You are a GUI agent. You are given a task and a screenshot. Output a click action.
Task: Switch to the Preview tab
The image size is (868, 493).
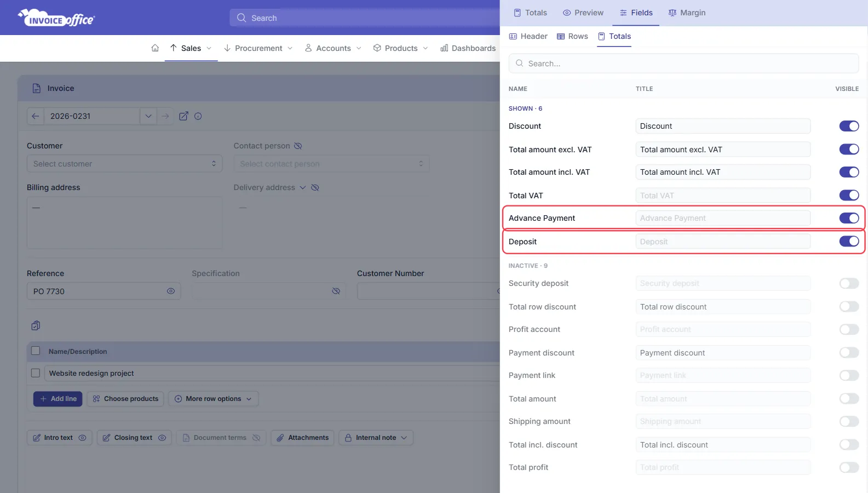pos(583,13)
